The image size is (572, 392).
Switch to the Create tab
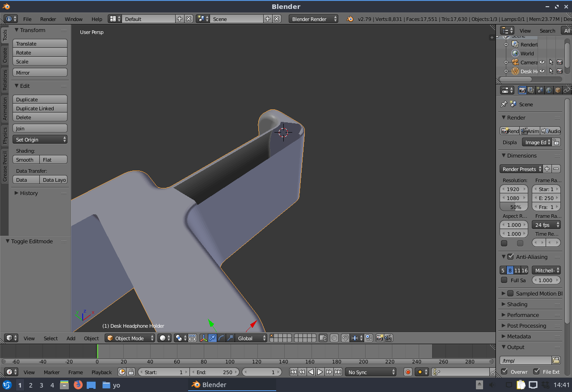pos(5,56)
